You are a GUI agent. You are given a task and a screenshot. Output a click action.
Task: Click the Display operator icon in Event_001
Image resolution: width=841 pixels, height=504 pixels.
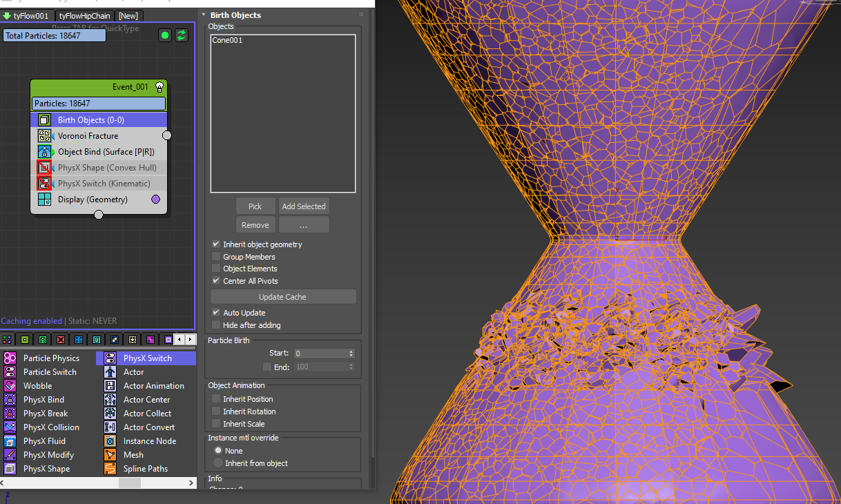[x=44, y=200]
